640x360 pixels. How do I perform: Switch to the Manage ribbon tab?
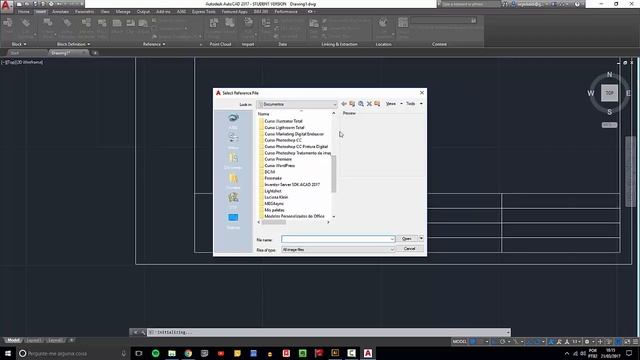coord(123,12)
